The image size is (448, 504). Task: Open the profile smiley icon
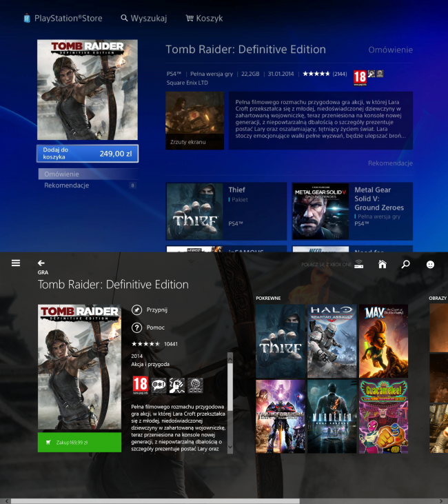[430, 265]
